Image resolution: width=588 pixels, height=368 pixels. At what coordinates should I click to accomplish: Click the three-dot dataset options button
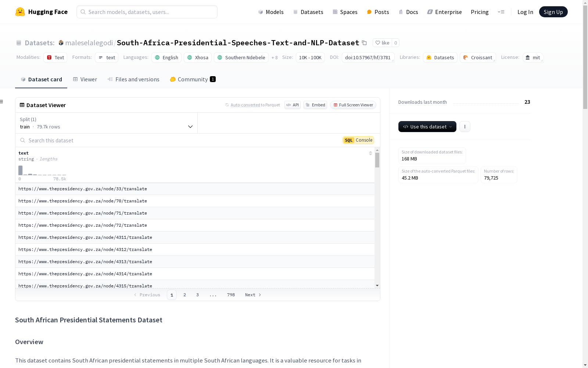click(465, 127)
